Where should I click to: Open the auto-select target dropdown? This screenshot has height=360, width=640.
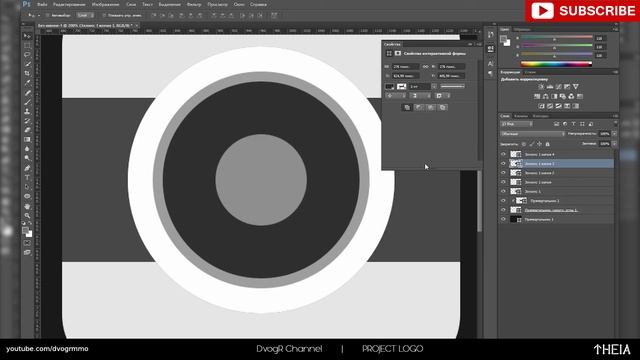[85, 15]
